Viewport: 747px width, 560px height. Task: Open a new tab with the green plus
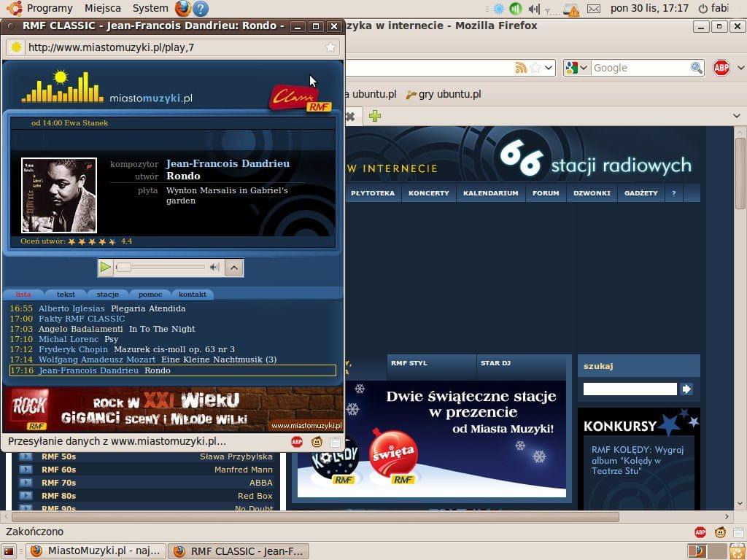click(x=375, y=116)
